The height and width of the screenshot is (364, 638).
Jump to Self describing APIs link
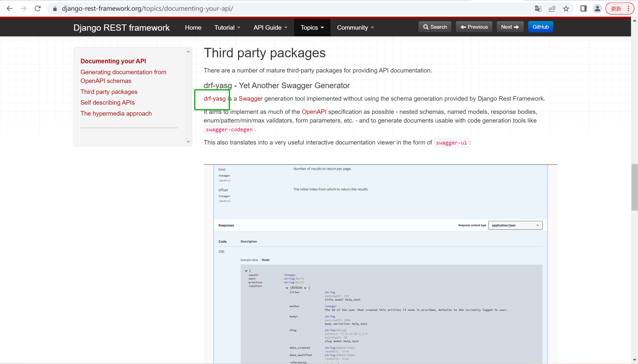point(107,102)
